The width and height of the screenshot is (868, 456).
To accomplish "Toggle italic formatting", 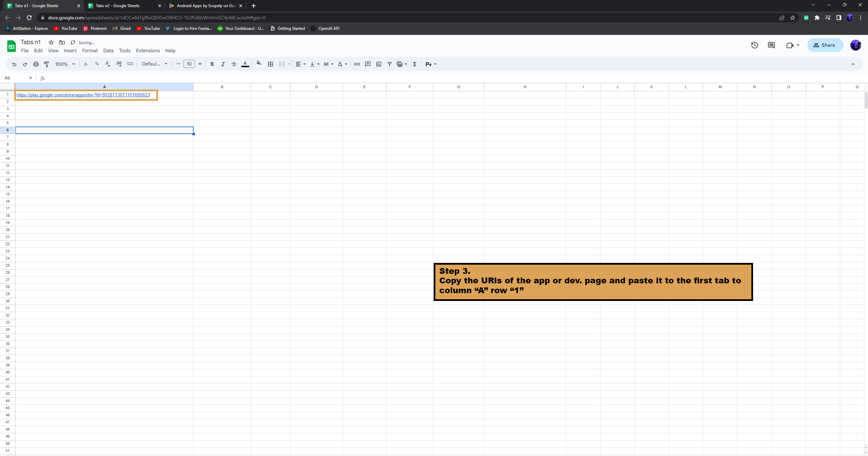I will (223, 64).
